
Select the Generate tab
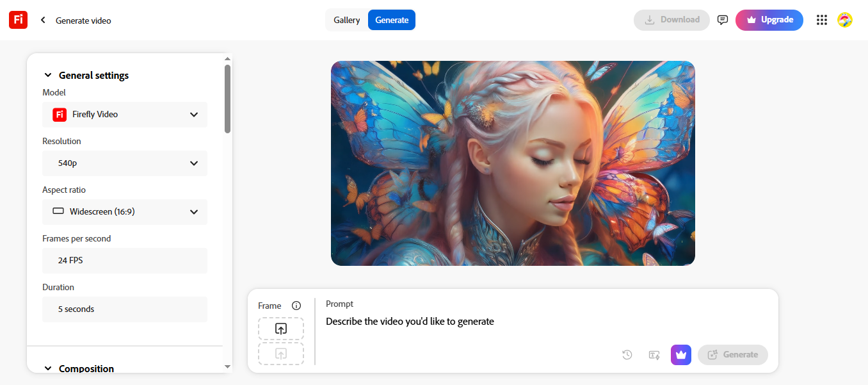click(x=392, y=20)
